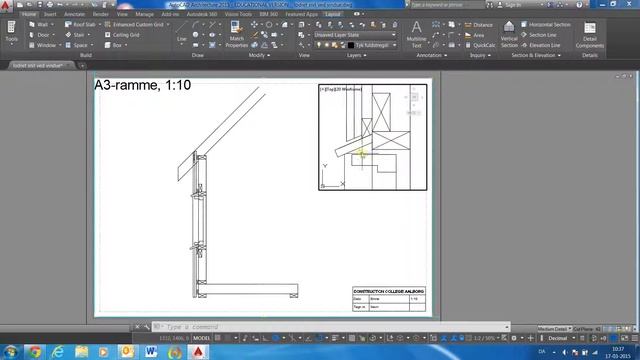Toggle MODEL space button in status bar
The image size is (640, 360).
point(202,338)
